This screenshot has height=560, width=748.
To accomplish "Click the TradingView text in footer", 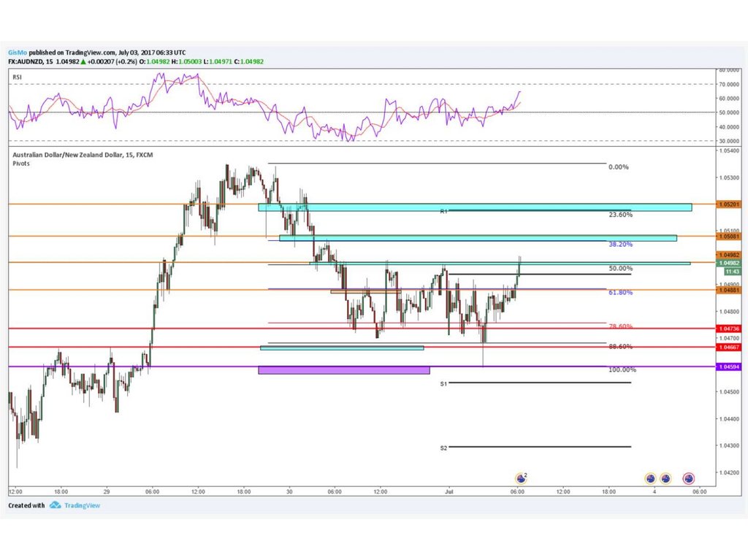I will point(81,505).
